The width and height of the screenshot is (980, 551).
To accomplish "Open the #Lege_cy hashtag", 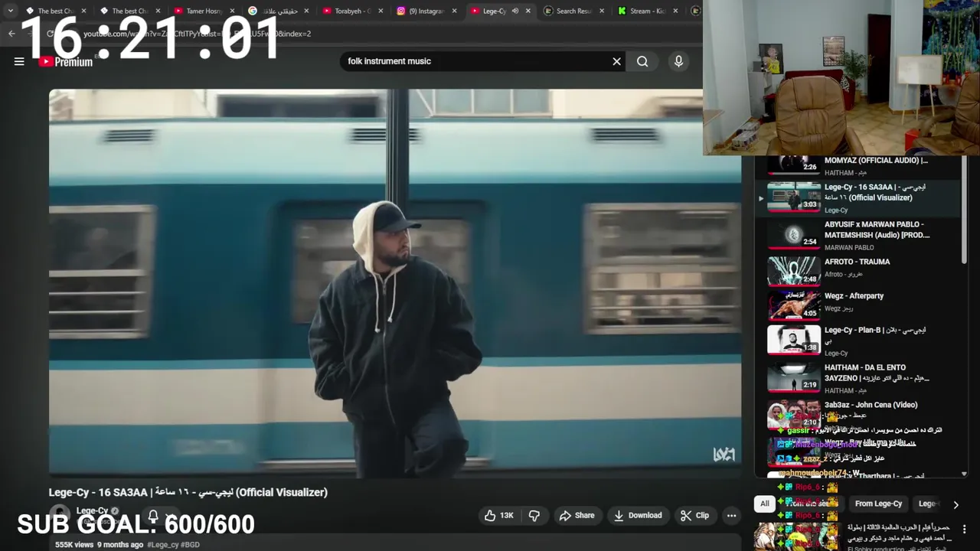I will tap(164, 545).
